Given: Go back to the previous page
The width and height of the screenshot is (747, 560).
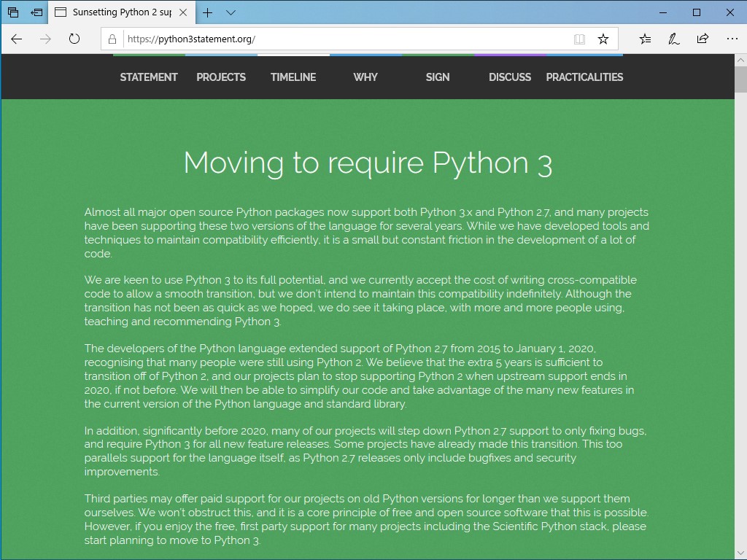Looking at the screenshot, I should [16, 39].
